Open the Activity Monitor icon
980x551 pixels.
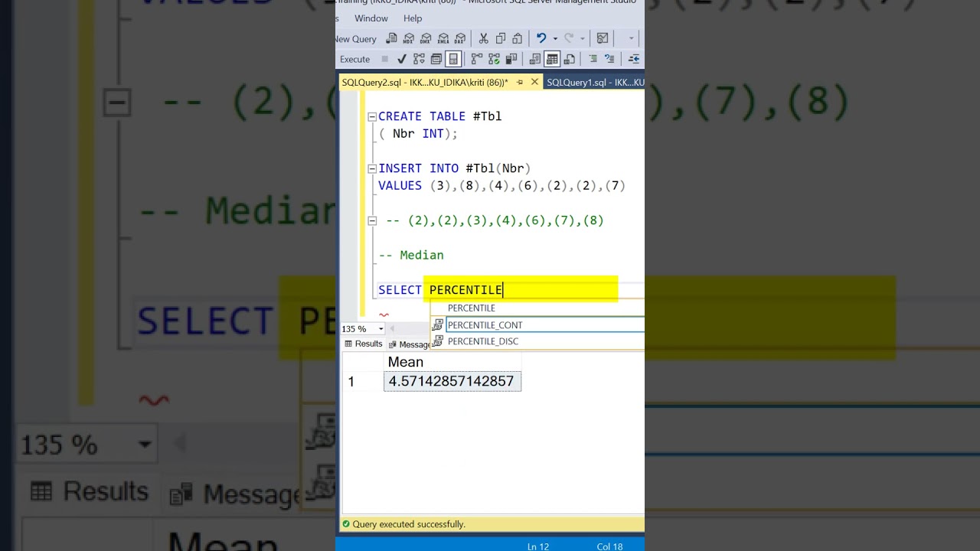[x=603, y=38]
